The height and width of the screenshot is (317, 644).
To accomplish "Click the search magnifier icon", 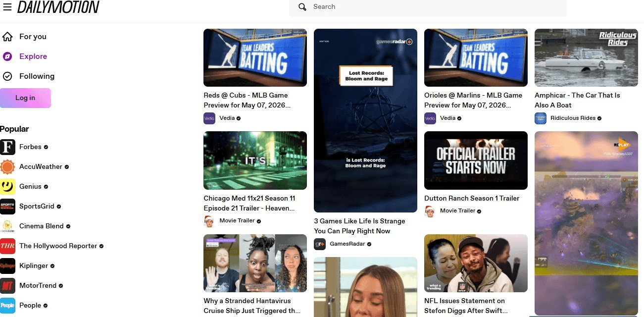I will (302, 7).
